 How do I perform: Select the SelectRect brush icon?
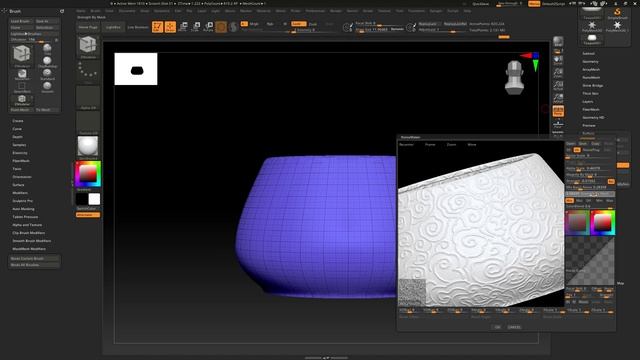click(22, 87)
